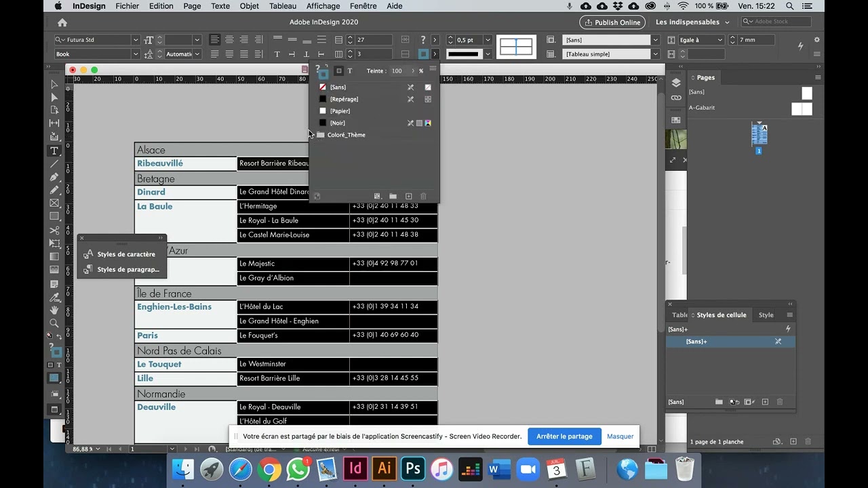Toggle center text alignment in control bar
The image size is (868, 488).
click(x=229, y=39)
